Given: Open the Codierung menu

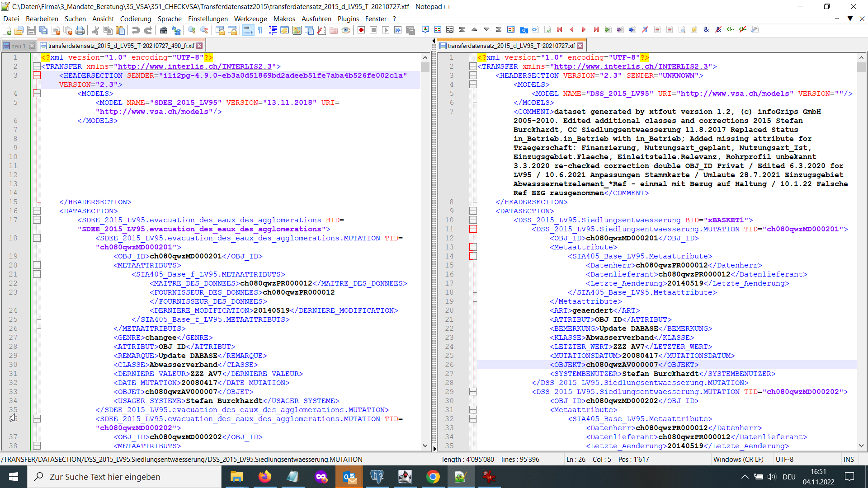Looking at the screenshot, I should pyautogui.click(x=135, y=19).
